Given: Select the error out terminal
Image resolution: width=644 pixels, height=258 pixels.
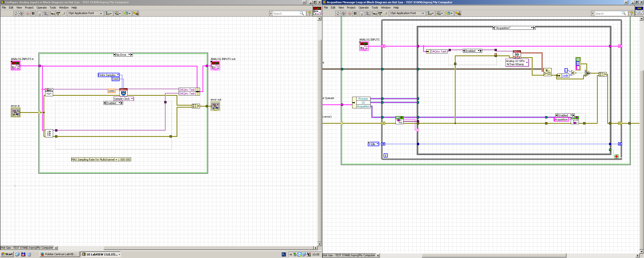Looking at the screenshot, I should [215, 106].
